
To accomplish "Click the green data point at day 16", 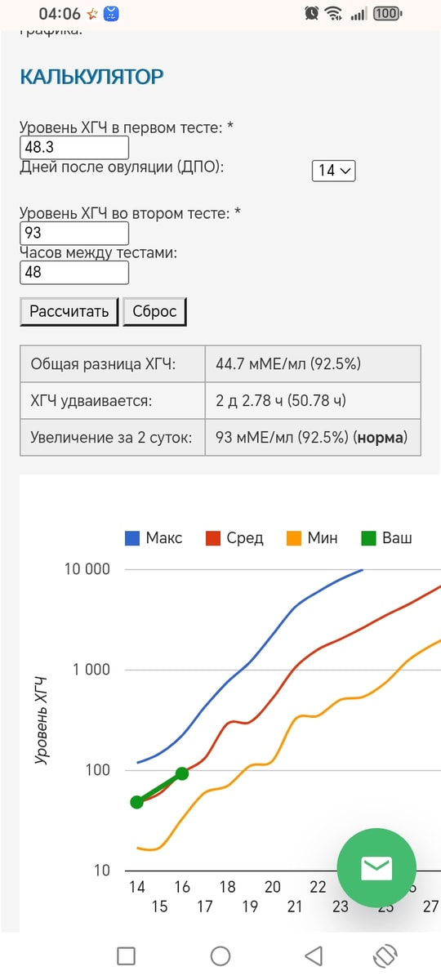I will coord(182,773).
